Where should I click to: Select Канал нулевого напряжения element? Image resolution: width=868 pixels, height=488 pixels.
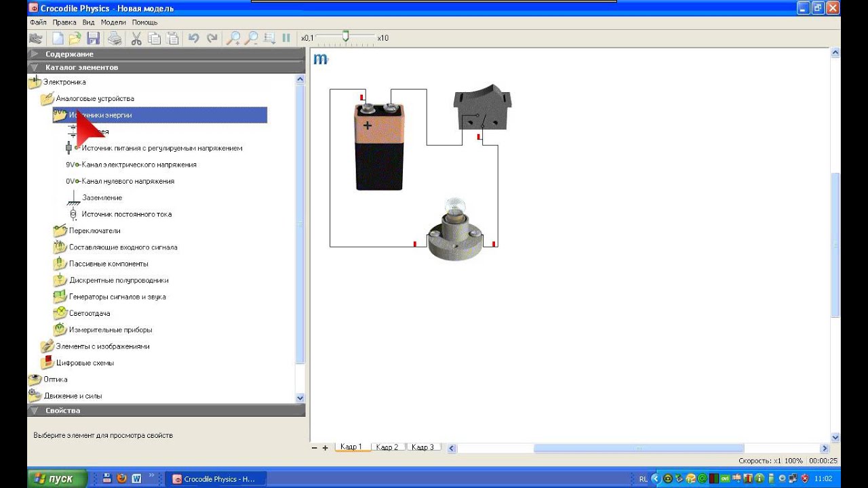click(127, 182)
